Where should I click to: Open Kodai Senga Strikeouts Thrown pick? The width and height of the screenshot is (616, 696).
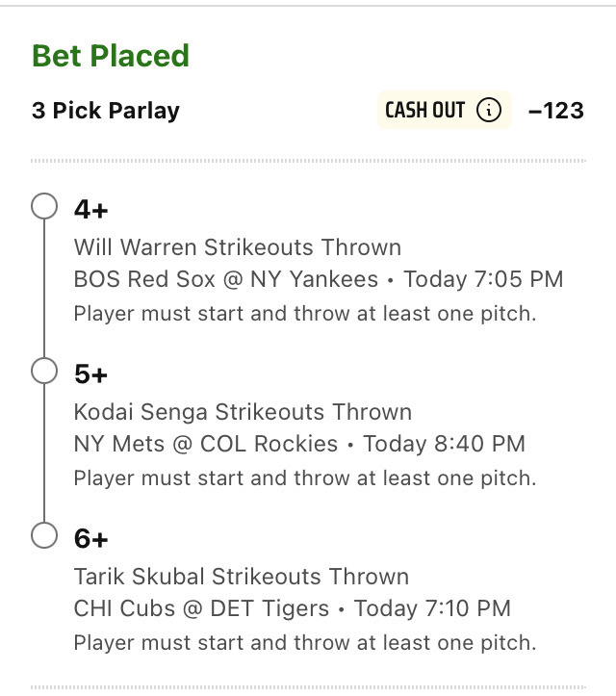point(243,412)
